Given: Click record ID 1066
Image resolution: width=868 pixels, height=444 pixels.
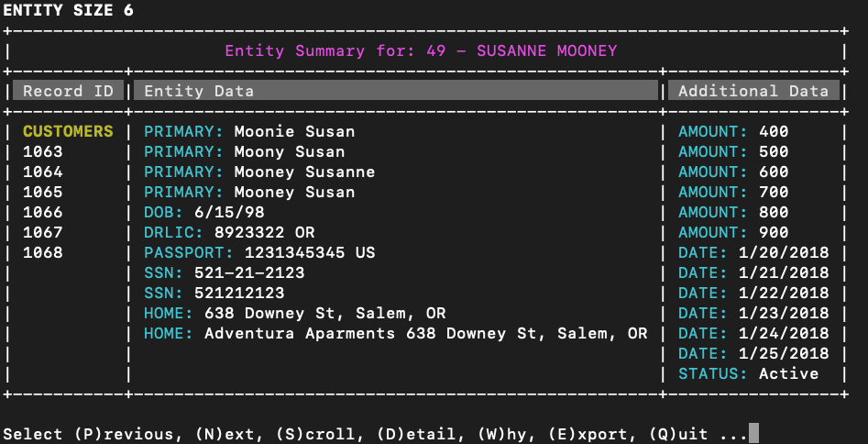Looking at the screenshot, I should (42, 212).
